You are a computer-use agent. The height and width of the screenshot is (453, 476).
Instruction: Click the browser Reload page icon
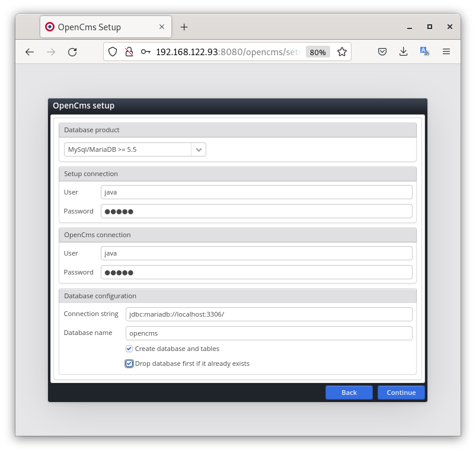(72, 52)
